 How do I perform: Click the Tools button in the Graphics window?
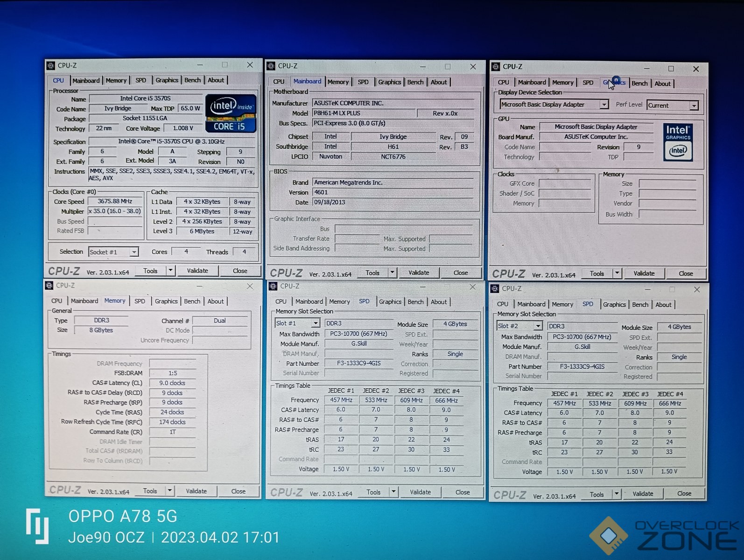(597, 273)
